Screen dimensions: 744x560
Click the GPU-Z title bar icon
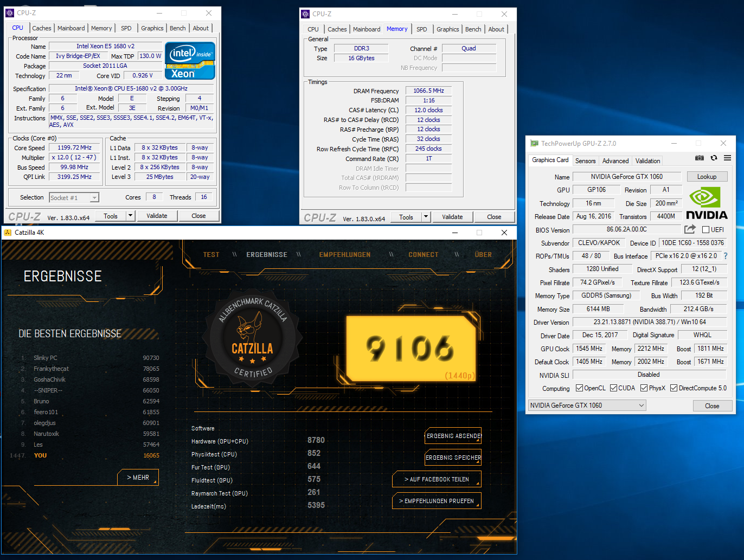[x=534, y=144]
